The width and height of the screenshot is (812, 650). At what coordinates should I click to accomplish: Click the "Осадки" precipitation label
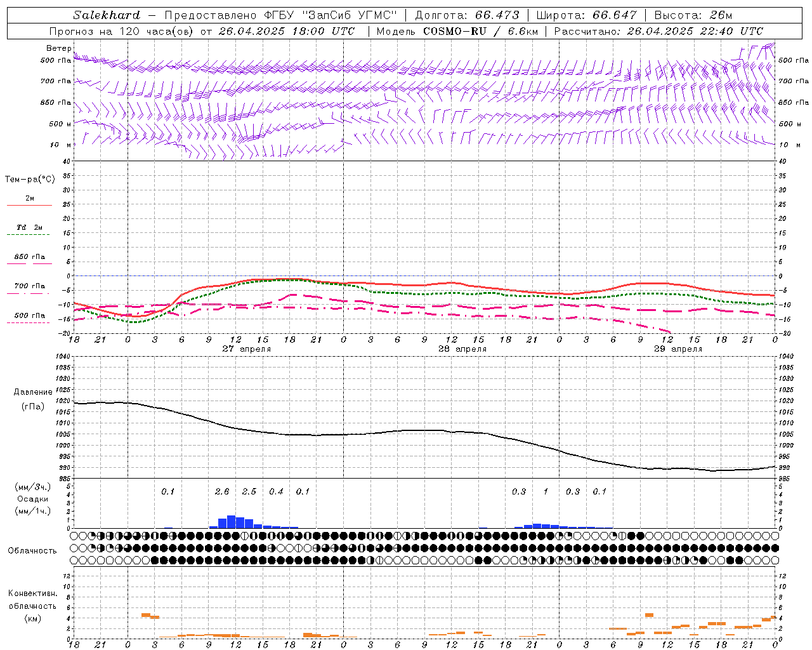tap(32, 499)
